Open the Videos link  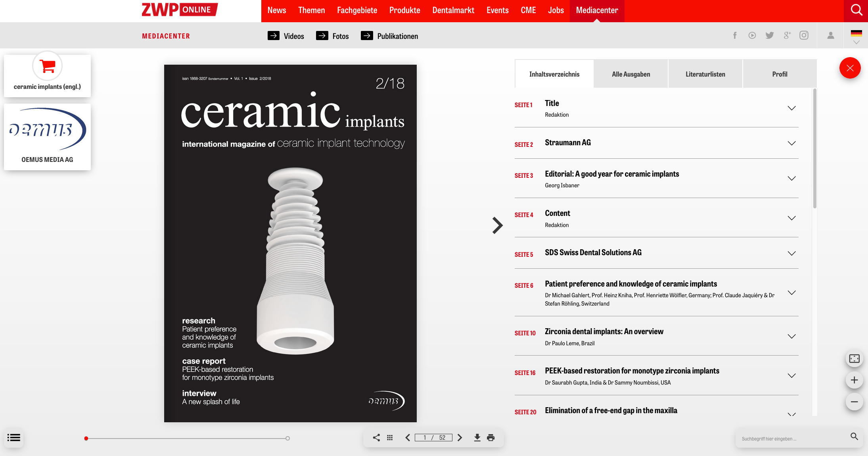click(294, 36)
